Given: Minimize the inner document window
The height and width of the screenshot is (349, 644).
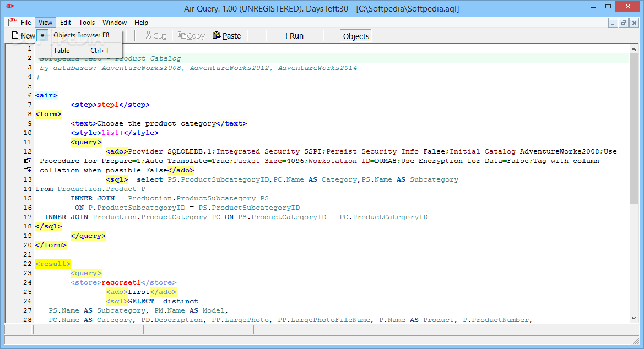Looking at the screenshot, I should point(613,23).
